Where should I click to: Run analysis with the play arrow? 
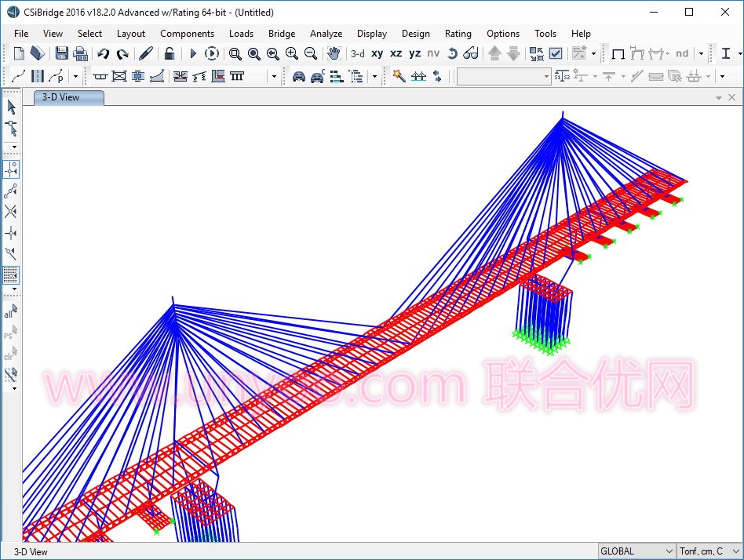coord(193,53)
